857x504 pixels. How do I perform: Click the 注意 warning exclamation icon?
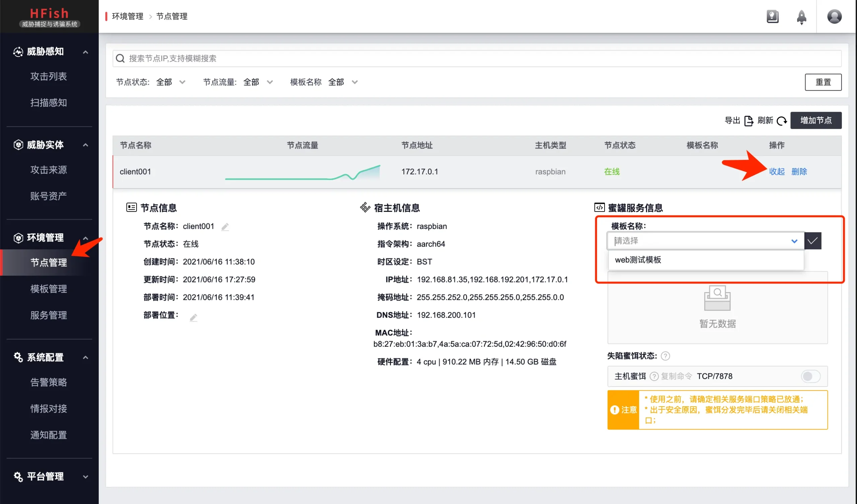pos(614,410)
